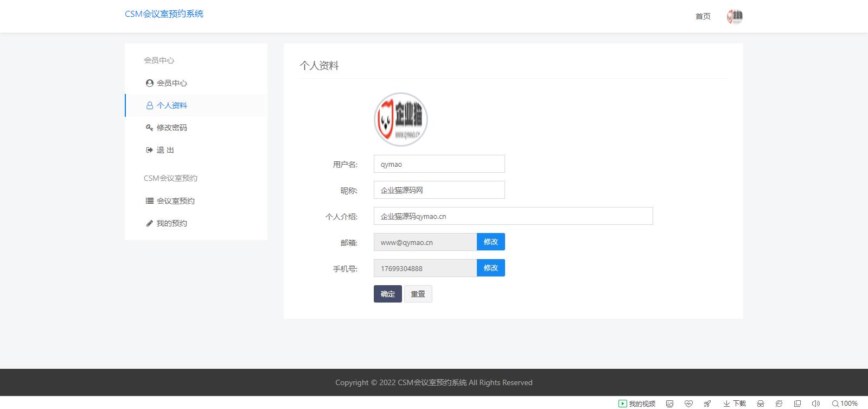Select 个人资料 in the sidebar
868x409 pixels.
[196, 105]
